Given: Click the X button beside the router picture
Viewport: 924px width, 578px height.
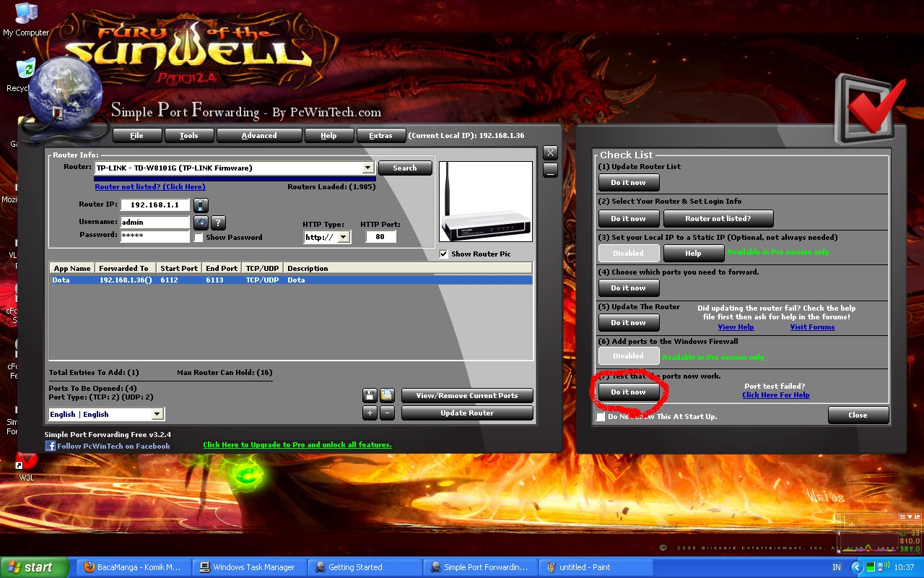Looking at the screenshot, I should click(x=550, y=152).
